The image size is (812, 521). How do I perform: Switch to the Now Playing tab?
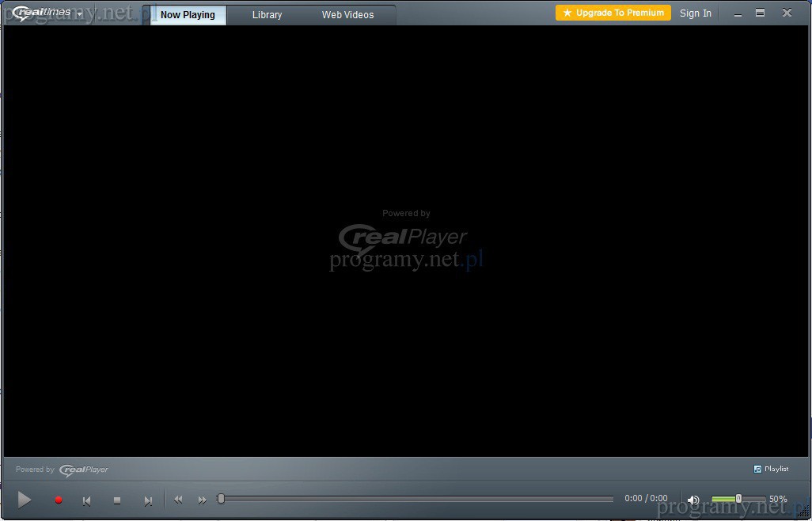(188, 15)
